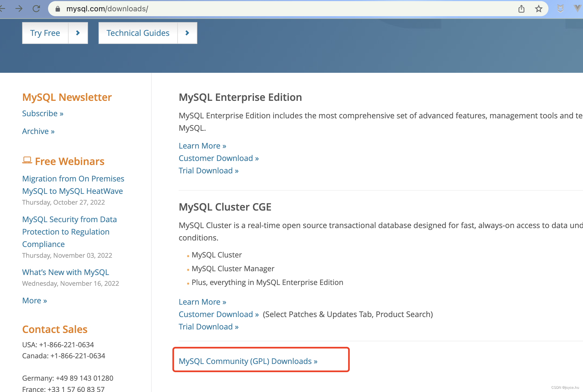Click the Free Webinars heading
583x392 pixels.
(70, 161)
